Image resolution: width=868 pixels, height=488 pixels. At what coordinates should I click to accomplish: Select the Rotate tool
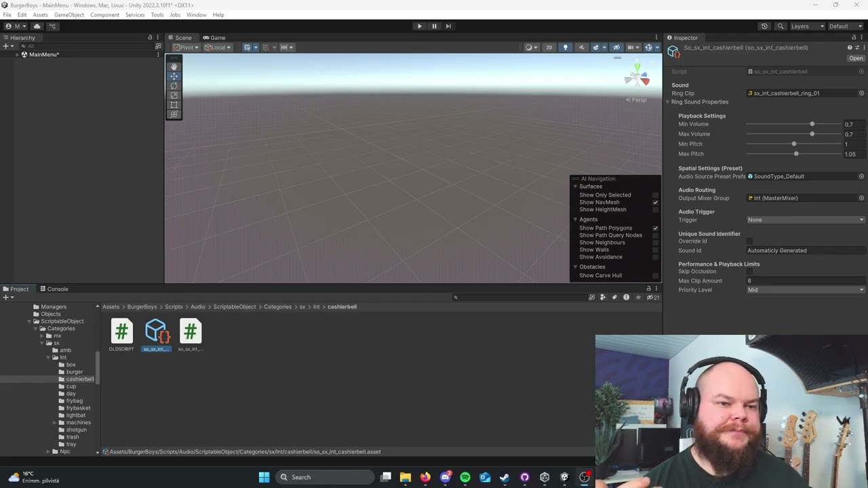[174, 85]
